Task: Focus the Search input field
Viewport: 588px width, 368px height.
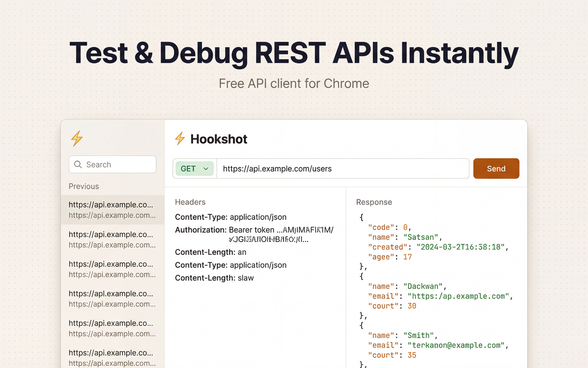Action: (x=113, y=164)
